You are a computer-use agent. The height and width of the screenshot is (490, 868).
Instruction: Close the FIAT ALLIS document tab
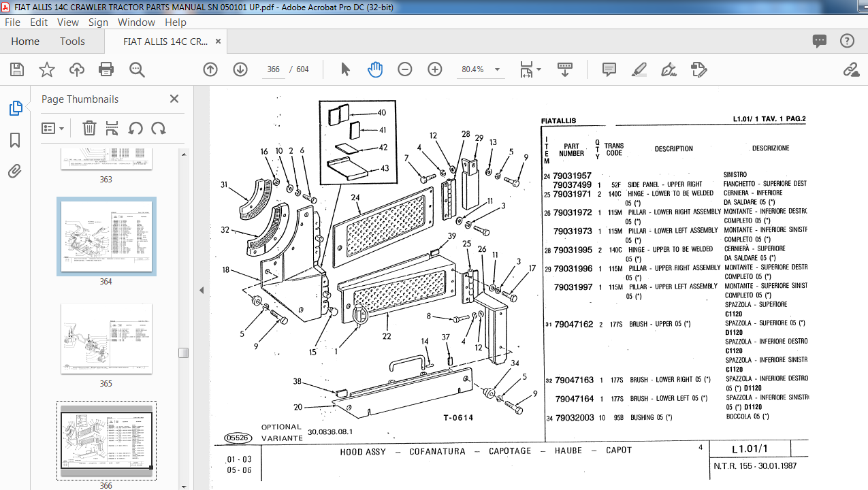pos(219,41)
